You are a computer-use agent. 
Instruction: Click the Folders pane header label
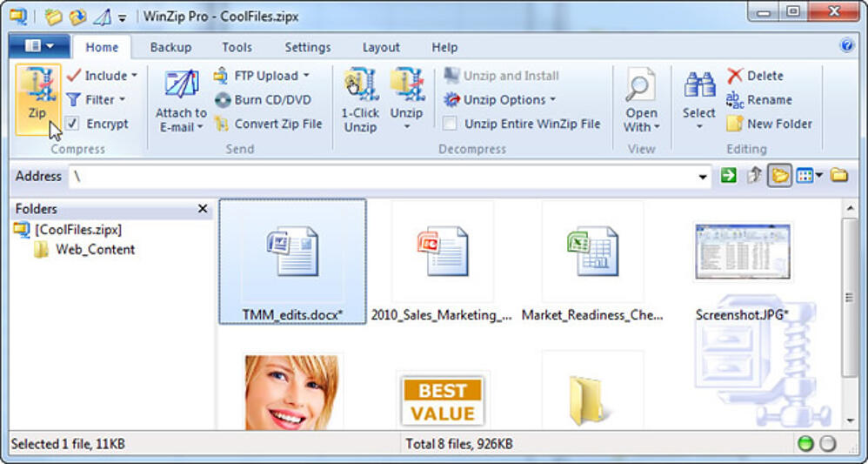pos(36,209)
